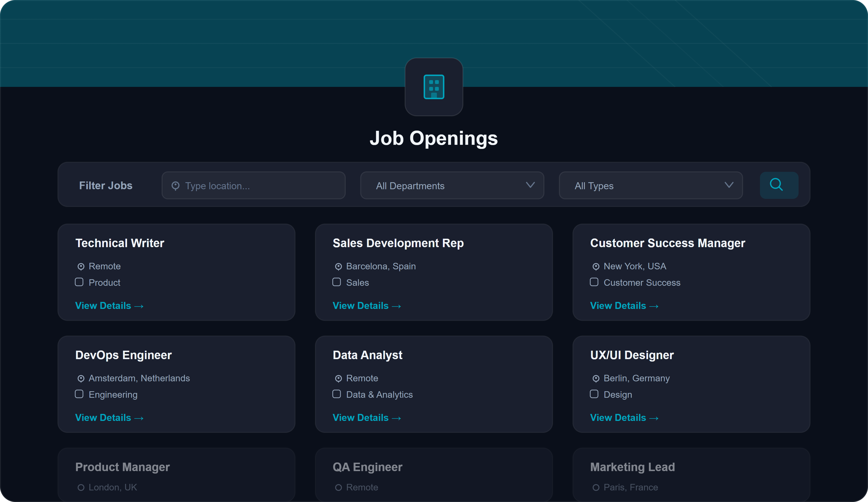The height and width of the screenshot is (502, 868).
Task: Click the UX/UI Designer job title
Action: click(x=632, y=355)
